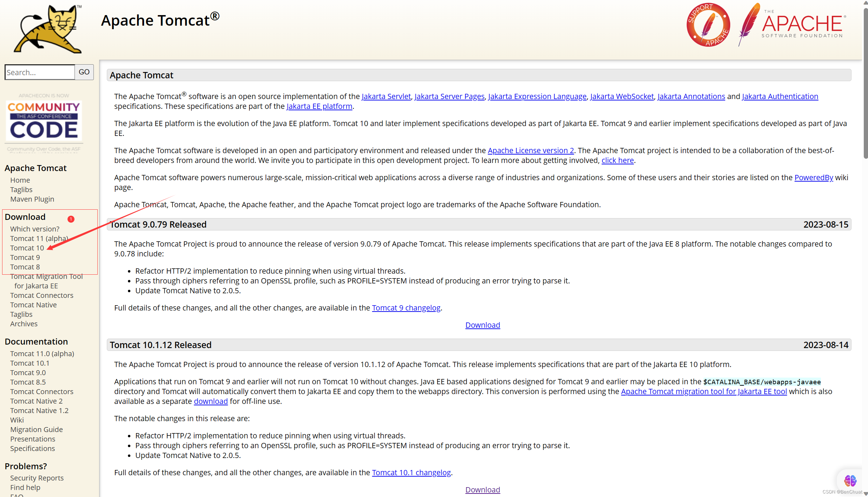Open the Tomcat 9 changelog link
The width and height of the screenshot is (868, 497).
click(x=406, y=308)
